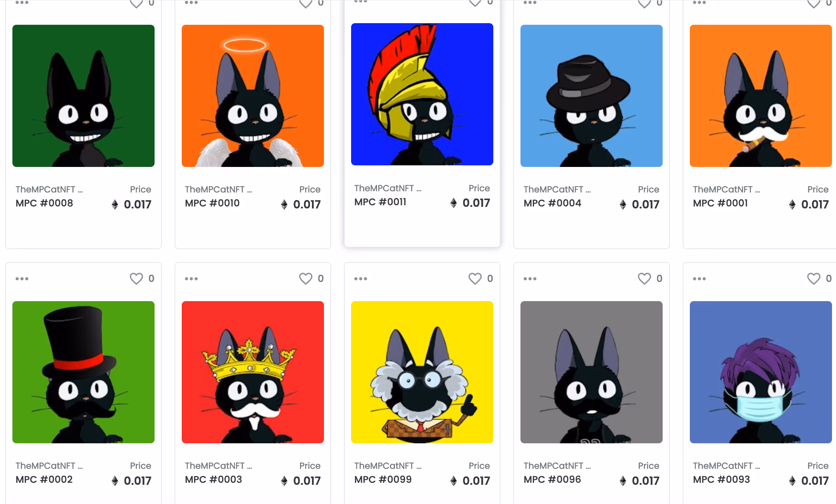
Task: Open more options on MPC #0093 card
Action: click(x=699, y=279)
